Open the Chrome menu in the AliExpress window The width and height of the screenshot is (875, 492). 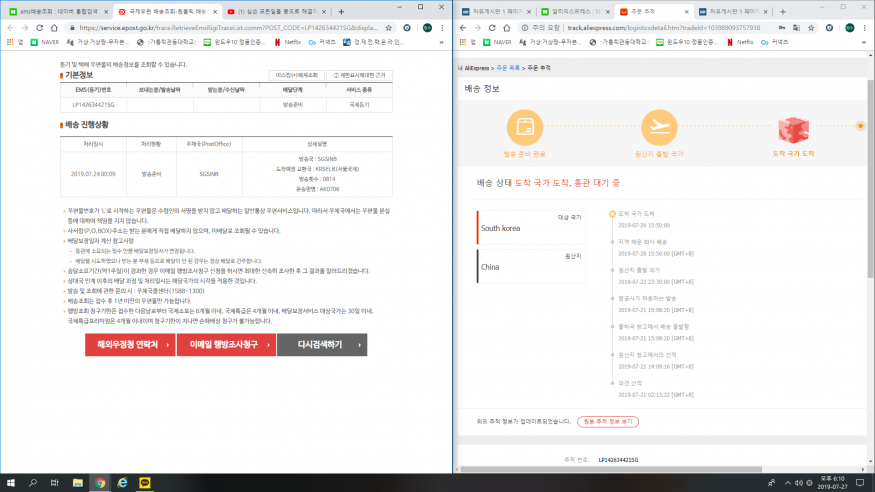(866, 28)
